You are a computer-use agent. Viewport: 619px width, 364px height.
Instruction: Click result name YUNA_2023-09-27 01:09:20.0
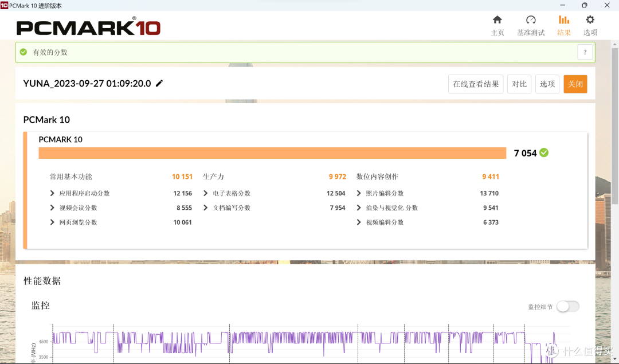coord(87,83)
